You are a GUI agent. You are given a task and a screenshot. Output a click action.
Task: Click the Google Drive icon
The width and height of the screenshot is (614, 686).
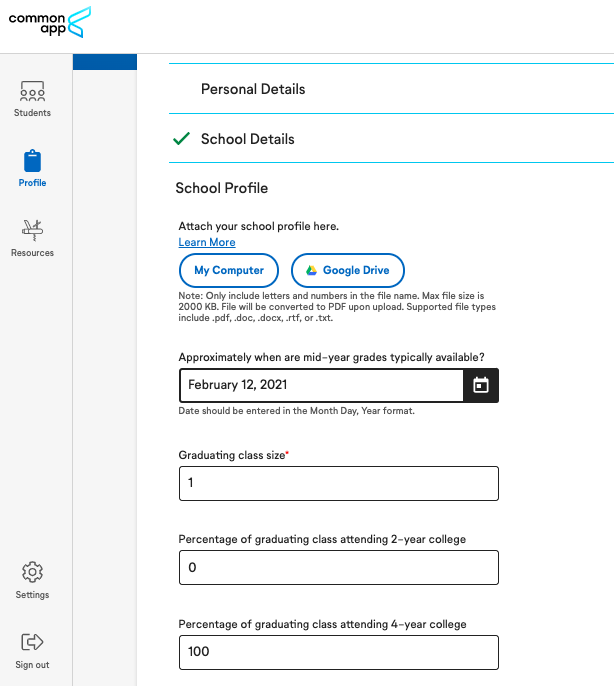(x=312, y=270)
